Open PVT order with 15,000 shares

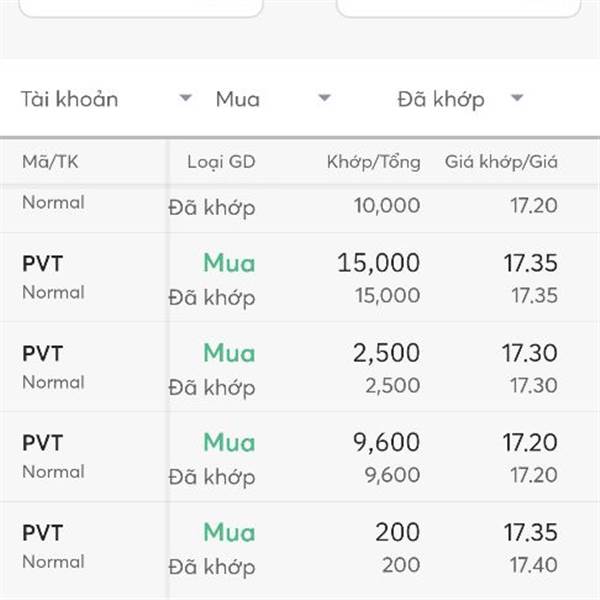(x=42, y=264)
